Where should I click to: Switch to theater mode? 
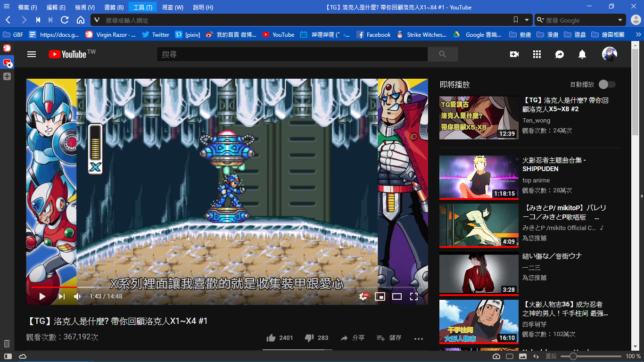point(397,296)
